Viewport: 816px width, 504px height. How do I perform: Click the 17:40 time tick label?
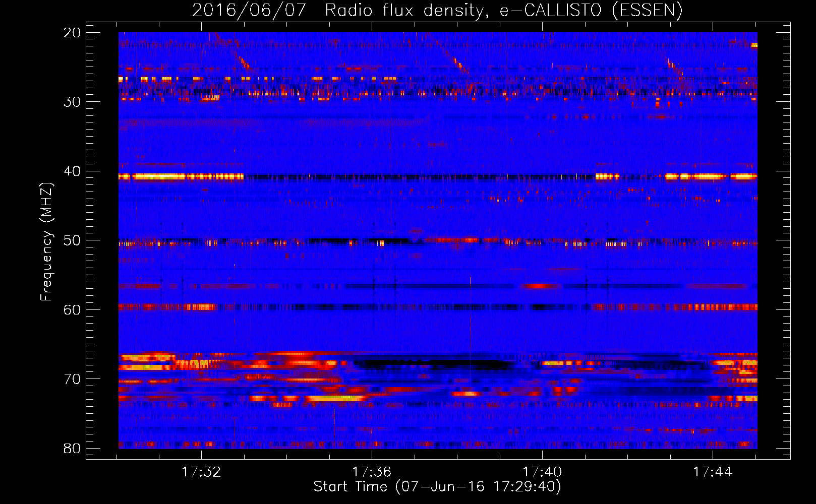pos(542,472)
